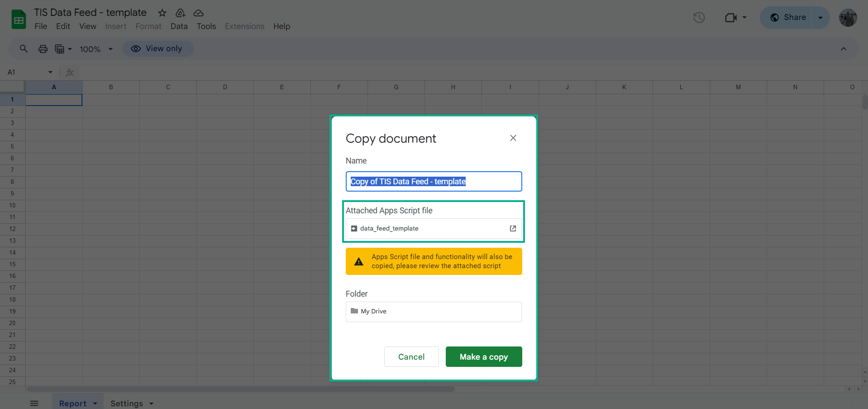The height and width of the screenshot is (409, 868).
Task: Expand the Share options dropdown arrow
Action: pos(820,18)
